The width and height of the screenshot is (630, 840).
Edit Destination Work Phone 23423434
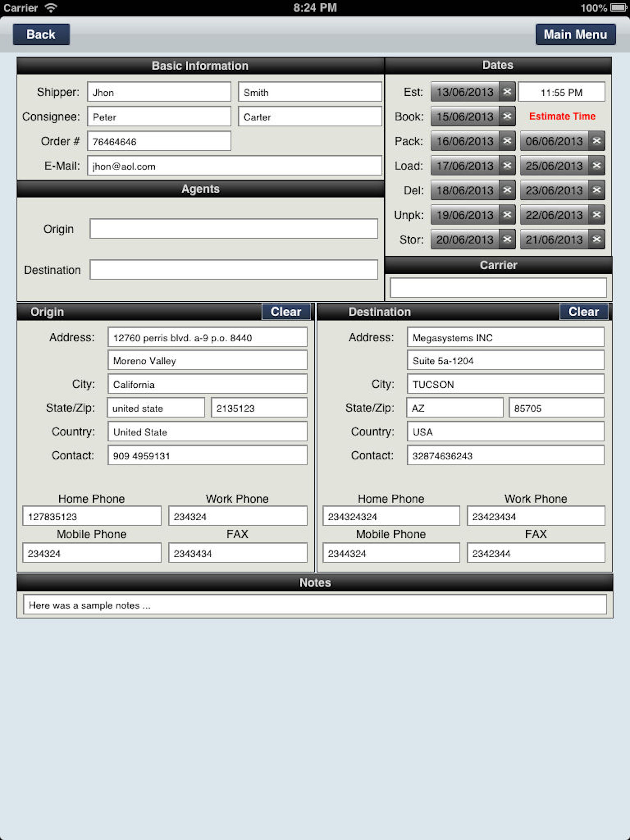point(536,516)
